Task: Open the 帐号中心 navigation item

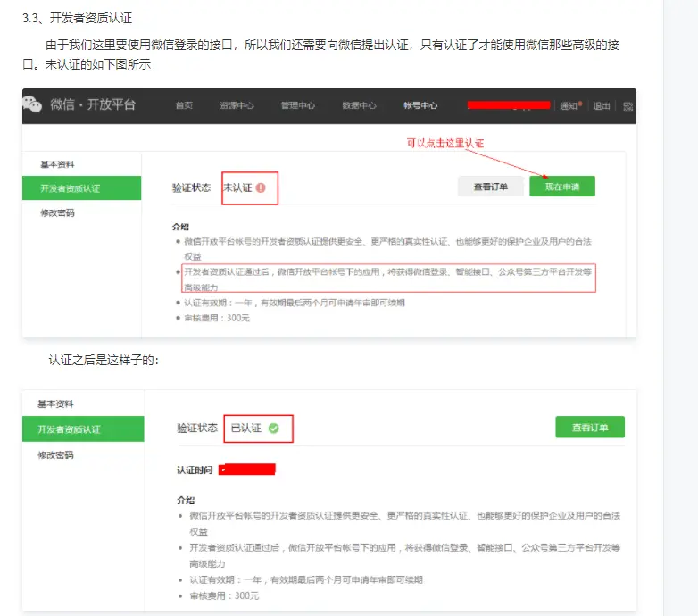Action: tap(420, 105)
